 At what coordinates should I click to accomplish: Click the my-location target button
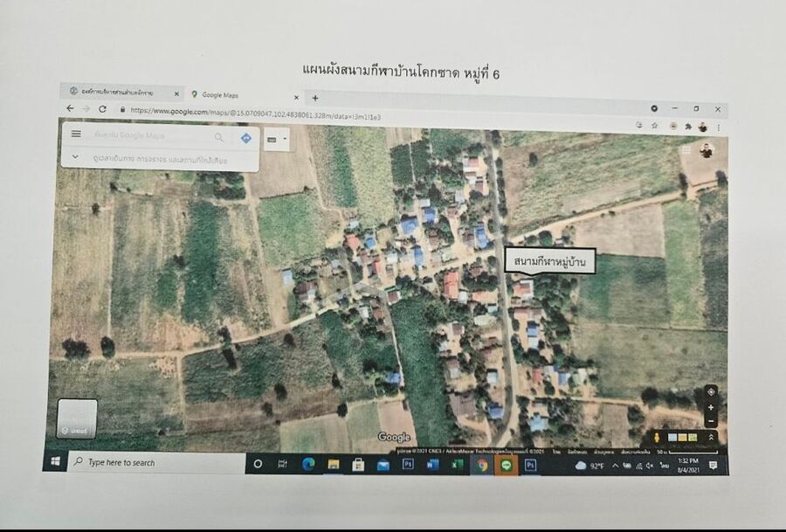(x=710, y=391)
